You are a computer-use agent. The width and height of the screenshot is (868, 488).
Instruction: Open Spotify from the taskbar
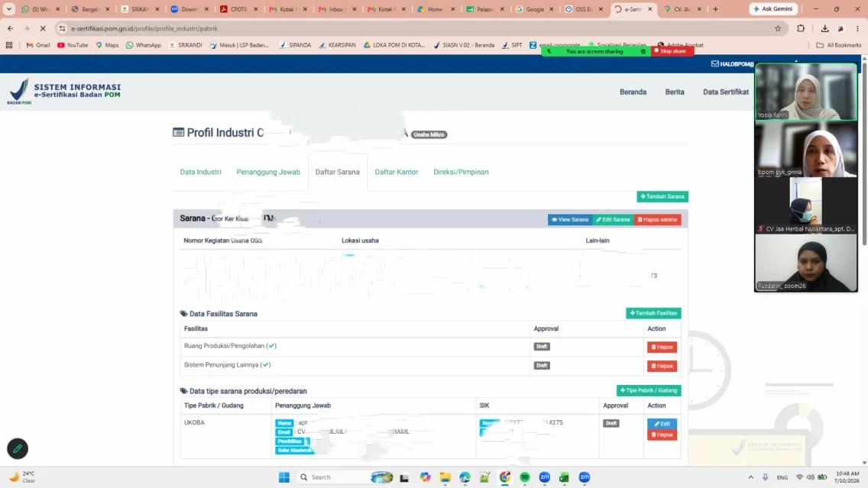coord(525,477)
